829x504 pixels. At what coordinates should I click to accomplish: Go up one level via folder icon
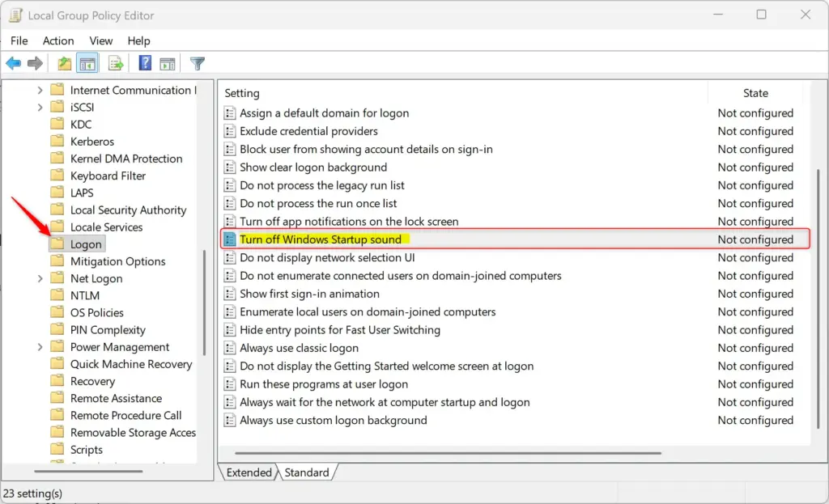pos(64,64)
